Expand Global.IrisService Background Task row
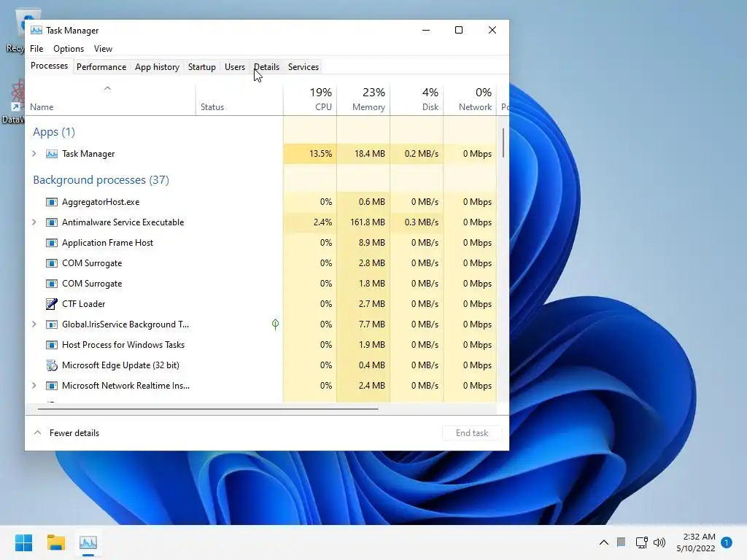747x560 pixels. pyautogui.click(x=34, y=324)
